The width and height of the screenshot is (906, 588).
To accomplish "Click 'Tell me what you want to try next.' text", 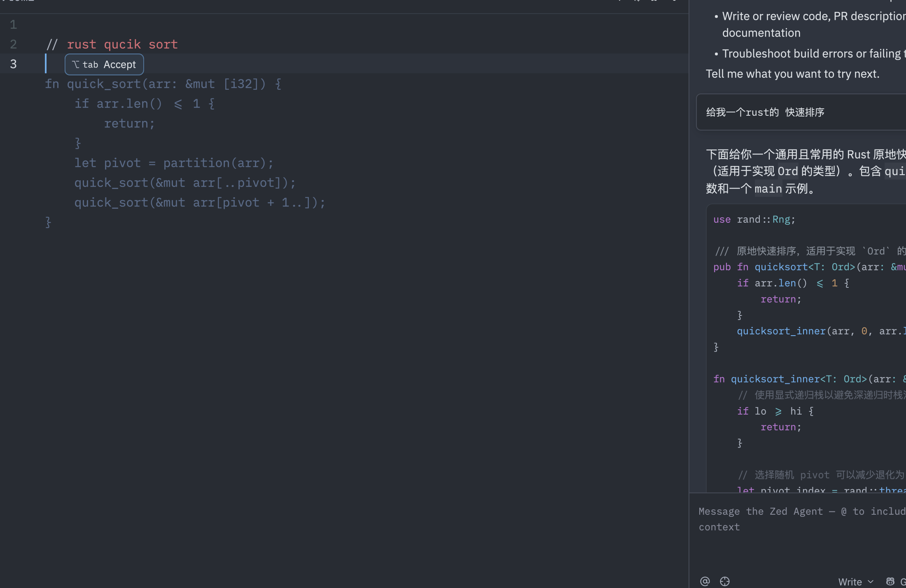I will point(792,74).
